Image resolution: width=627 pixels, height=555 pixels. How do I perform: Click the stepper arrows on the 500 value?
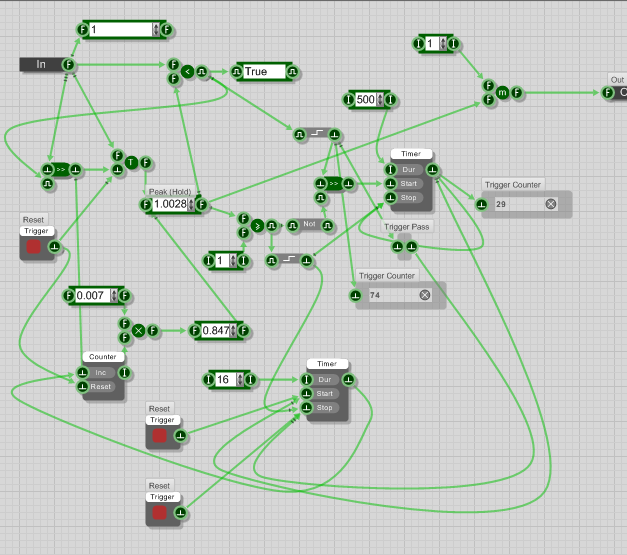(380, 100)
